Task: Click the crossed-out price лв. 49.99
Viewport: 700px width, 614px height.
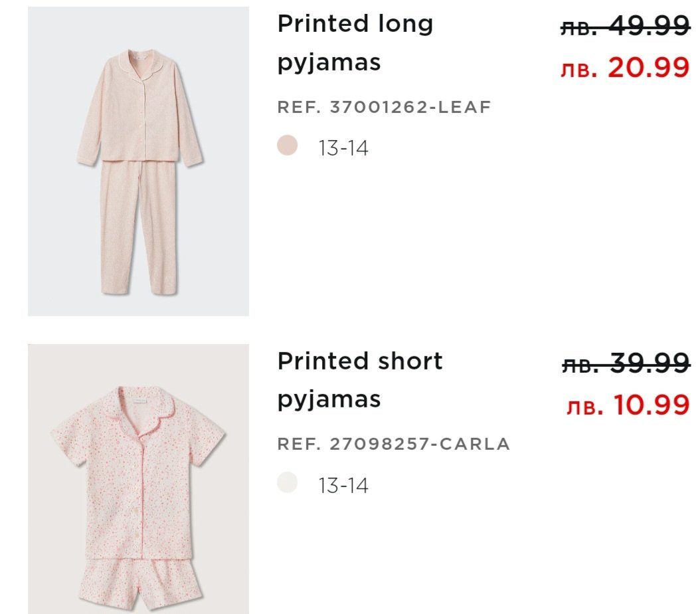Action: click(x=624, y=27)
